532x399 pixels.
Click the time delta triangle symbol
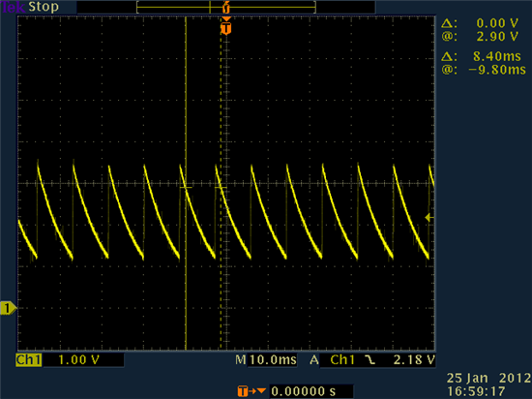point(449,56)
